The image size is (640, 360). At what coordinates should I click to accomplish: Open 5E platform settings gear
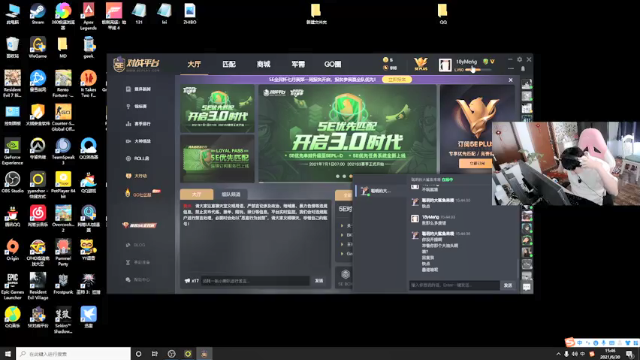(519, 60)
